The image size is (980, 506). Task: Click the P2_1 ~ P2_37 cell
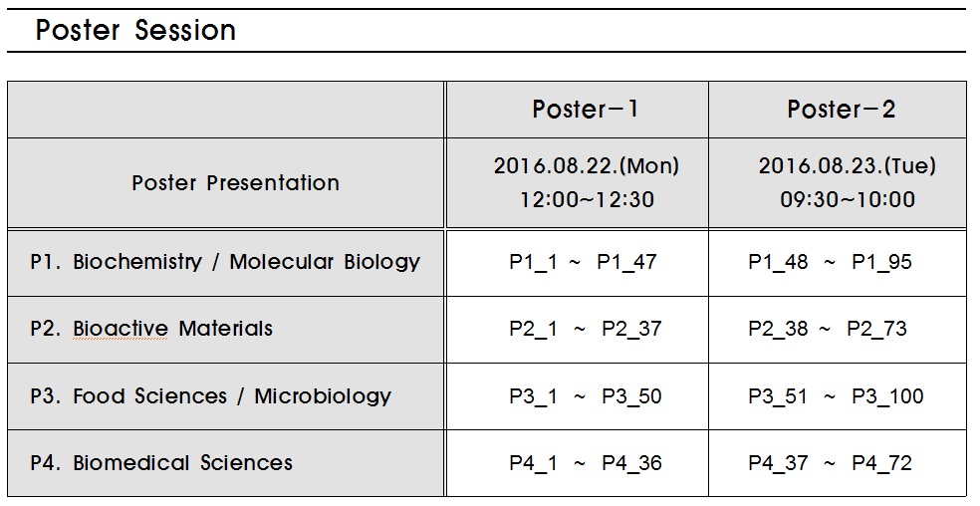click(585, 330)
